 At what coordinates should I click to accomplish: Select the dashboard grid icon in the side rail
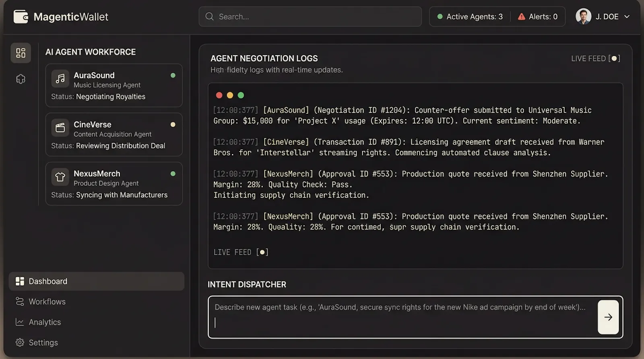21,53
